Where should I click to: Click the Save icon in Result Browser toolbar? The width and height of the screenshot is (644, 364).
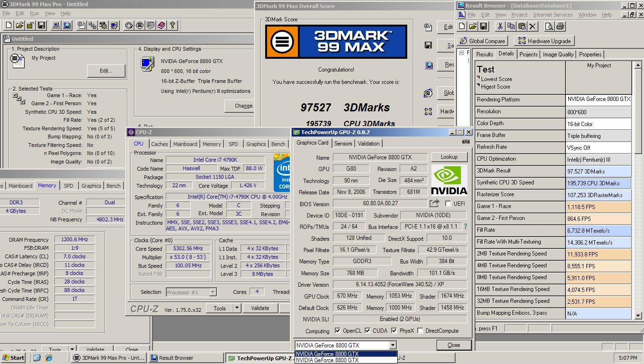(x=483, y=26)
